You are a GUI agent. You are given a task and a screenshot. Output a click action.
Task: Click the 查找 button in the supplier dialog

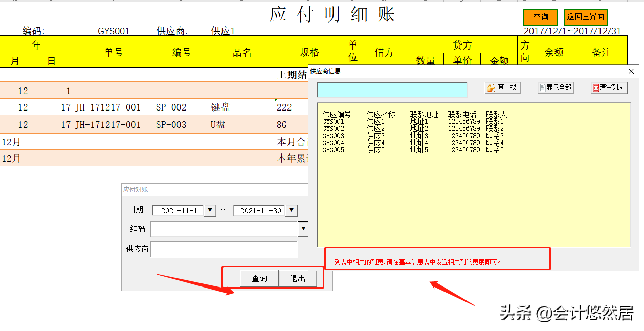pyautogui.click(x=503, y=87)
